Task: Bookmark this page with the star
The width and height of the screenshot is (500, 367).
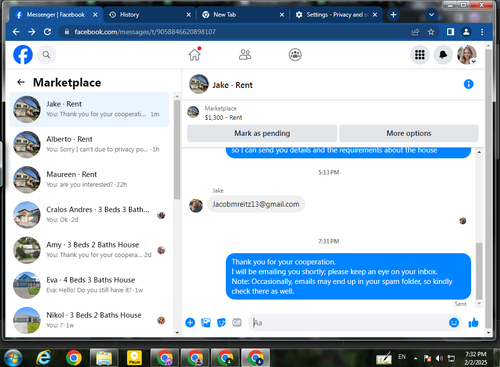Action: pos(431,32)
